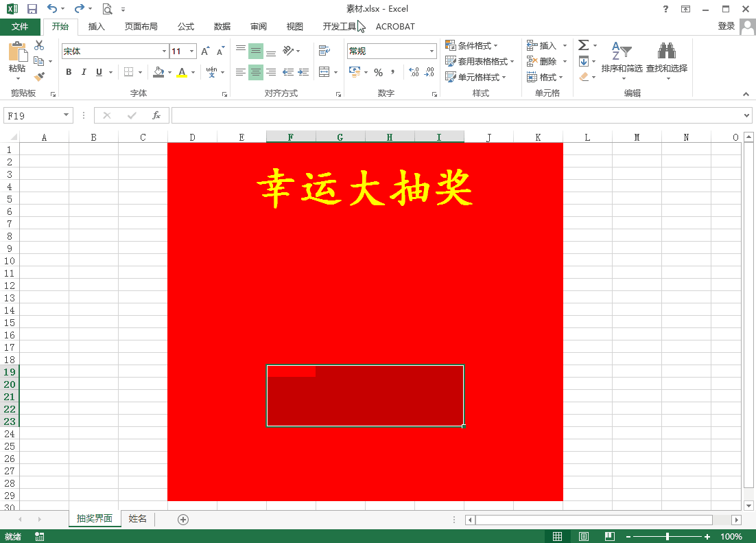Image resolution: width=756 pixels, height=543 pixels.
Task: Toggle align text left
Action: [x=241, y=72]
